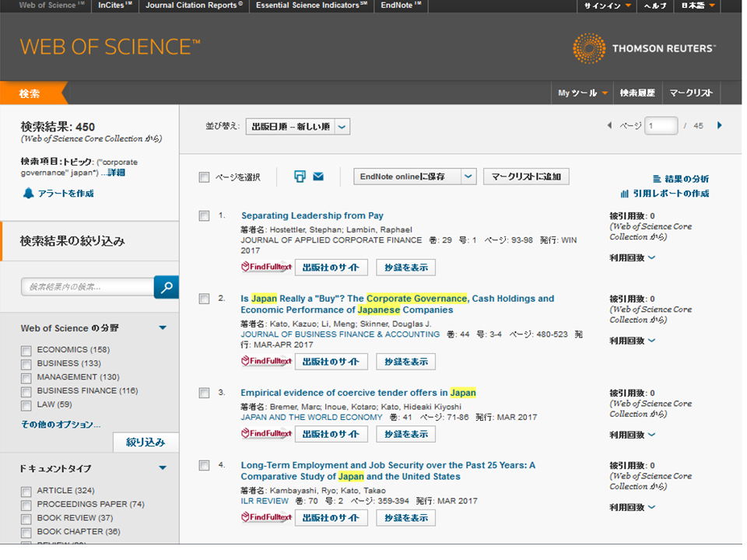Tick the BUSINESS FINANCE (116) filter
The image size is (747, 560).
pyautogui.click(x=26, y=391)
